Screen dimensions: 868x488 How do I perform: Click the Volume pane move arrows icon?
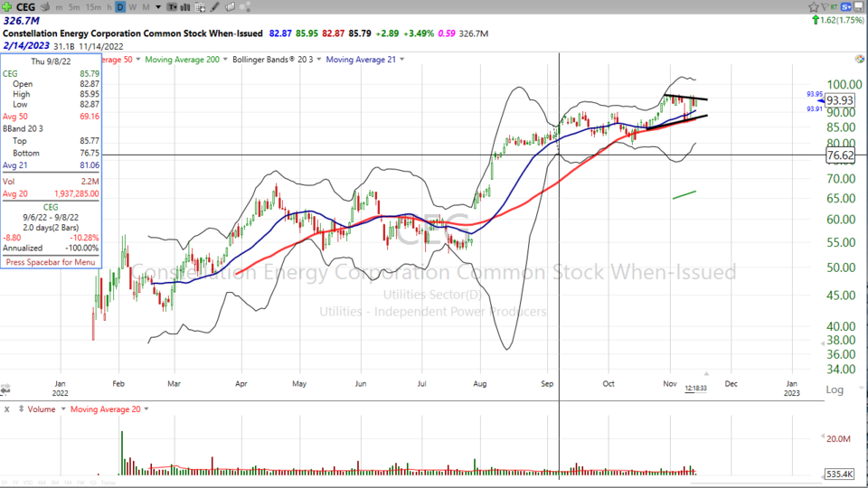[21, 408]
